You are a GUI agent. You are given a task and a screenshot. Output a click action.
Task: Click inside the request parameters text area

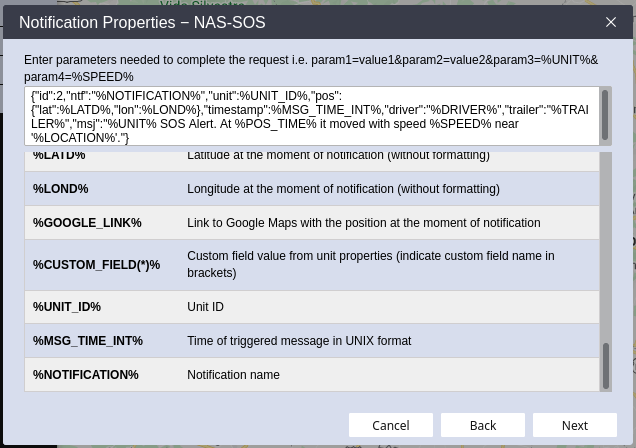[310, 116]
